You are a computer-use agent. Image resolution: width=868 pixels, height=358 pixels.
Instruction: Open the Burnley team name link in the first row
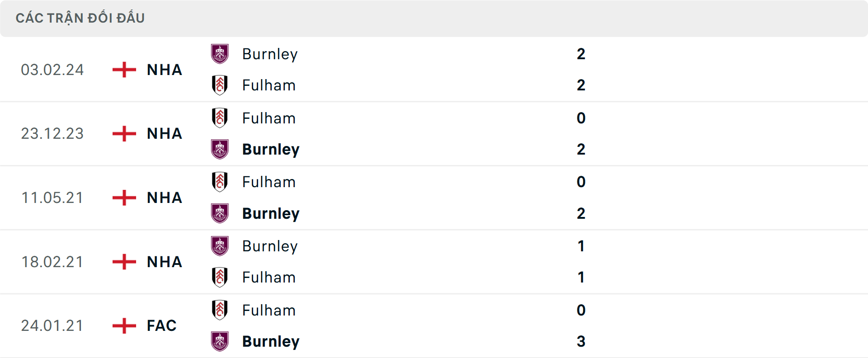coord(270,54)
